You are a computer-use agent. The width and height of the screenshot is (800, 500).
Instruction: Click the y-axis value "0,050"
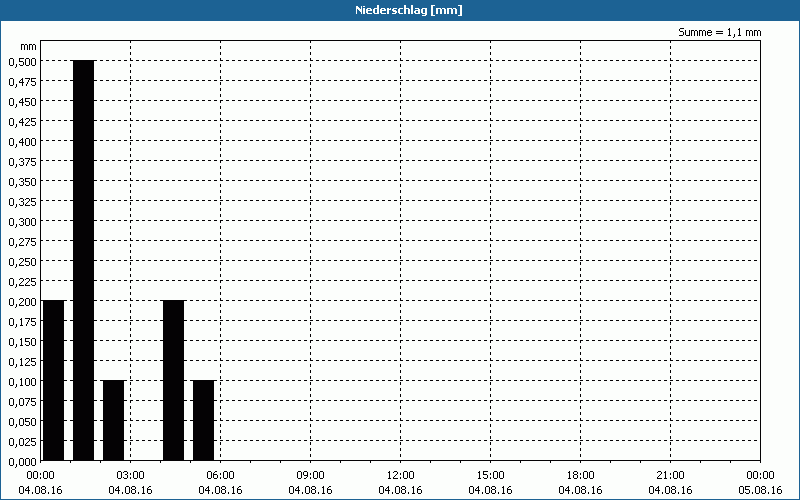22,422
